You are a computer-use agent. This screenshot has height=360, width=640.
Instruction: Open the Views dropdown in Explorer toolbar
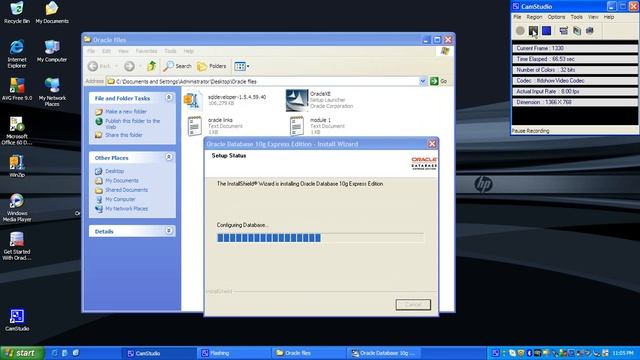(x=242, y=66)
